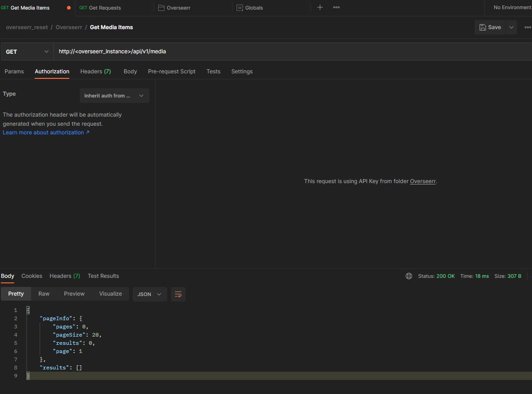
Task: Open tab overflow options ellipsis
Action: point(336,7)
